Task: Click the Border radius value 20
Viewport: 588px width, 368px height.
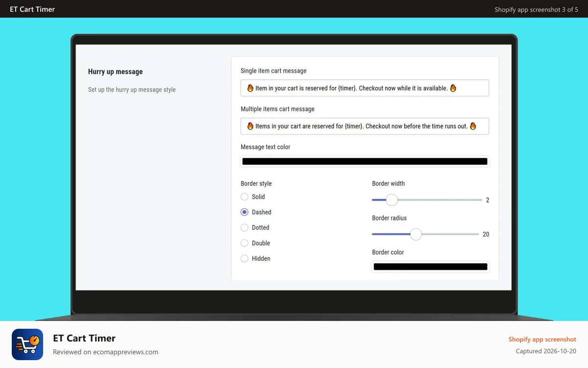Action: (x=486, y=235)
